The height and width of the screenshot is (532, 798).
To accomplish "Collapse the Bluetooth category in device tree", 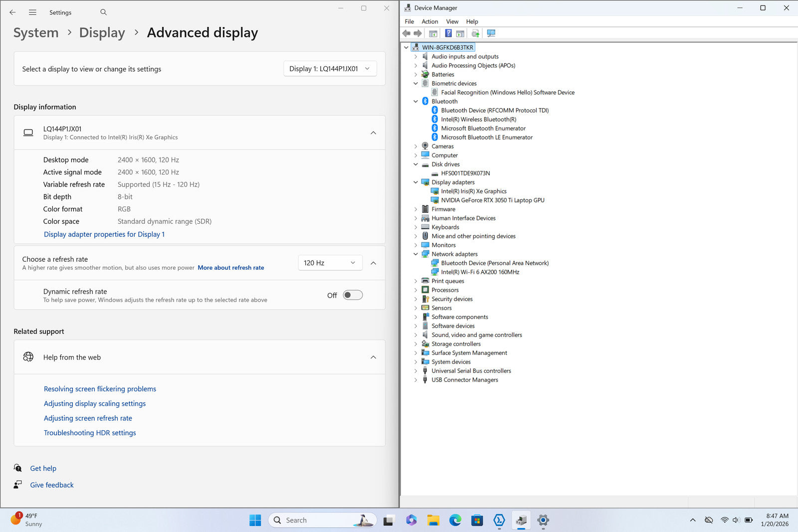I will tap(415, 101).
